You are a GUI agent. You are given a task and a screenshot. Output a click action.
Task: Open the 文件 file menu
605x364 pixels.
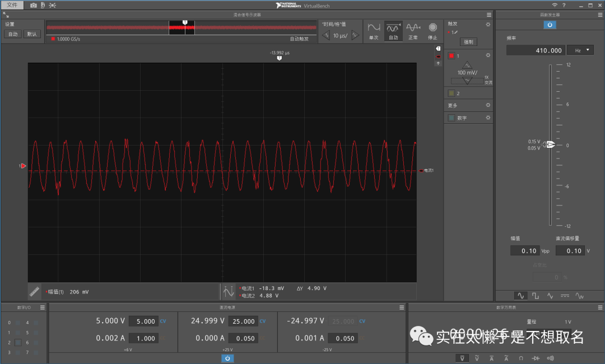point(12,5)
